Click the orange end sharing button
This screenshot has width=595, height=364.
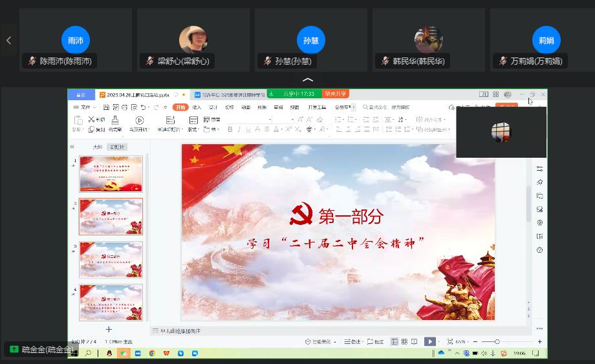pos(336,94)
